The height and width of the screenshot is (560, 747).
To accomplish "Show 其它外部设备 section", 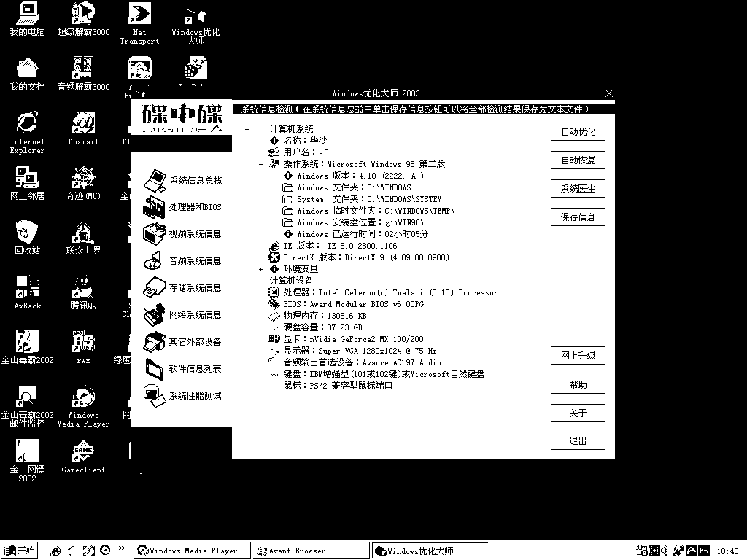I will tap(182, 342).
